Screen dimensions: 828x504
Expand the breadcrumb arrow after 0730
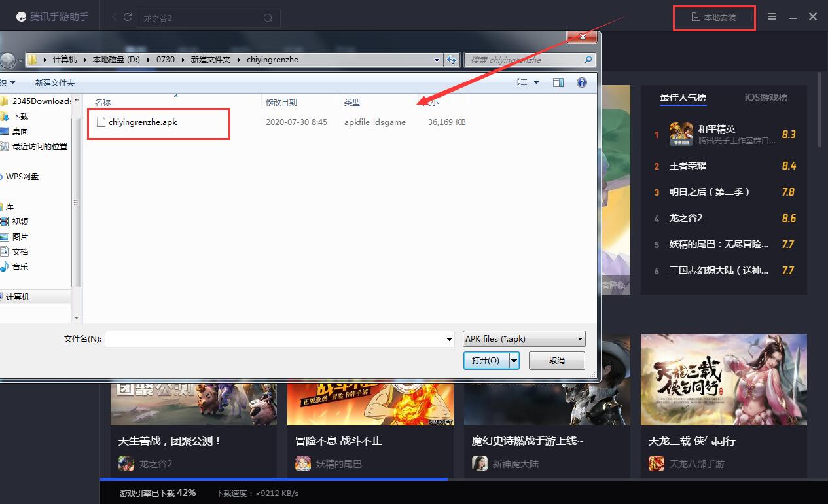tap(183, 60)
